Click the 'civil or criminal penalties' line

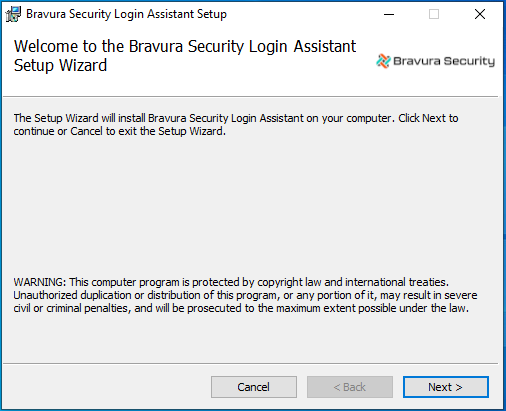[x=241, y=308]
